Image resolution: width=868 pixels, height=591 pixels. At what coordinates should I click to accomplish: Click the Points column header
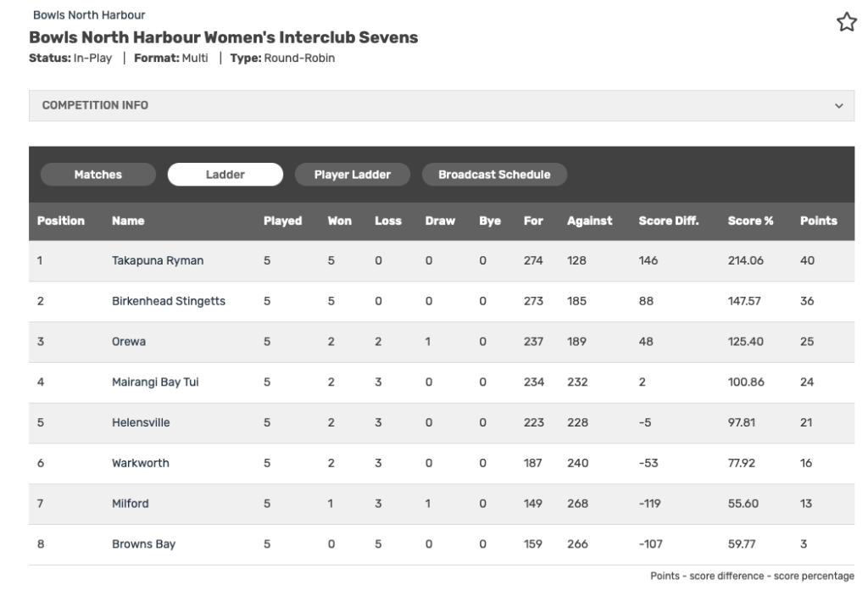(818, 220)
